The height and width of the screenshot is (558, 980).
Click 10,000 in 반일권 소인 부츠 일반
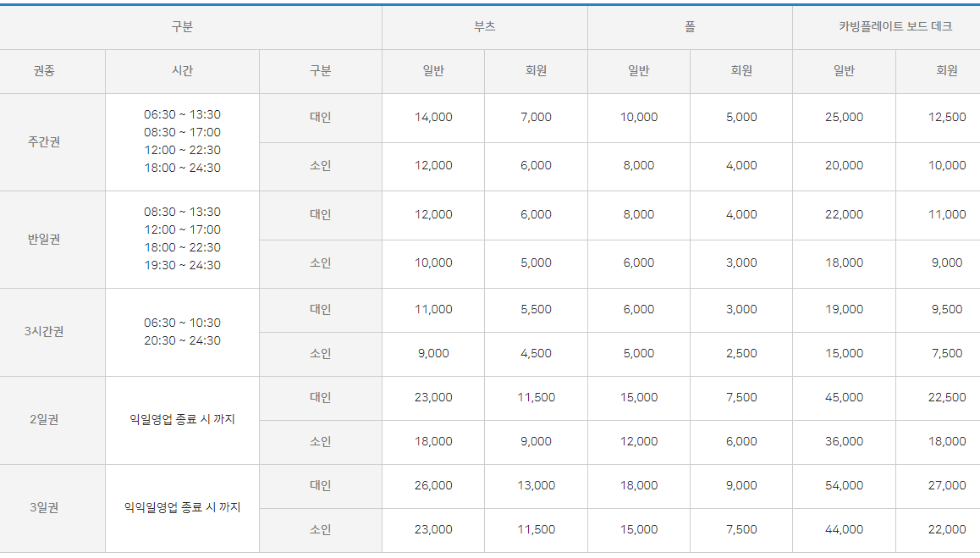[433, 263]
